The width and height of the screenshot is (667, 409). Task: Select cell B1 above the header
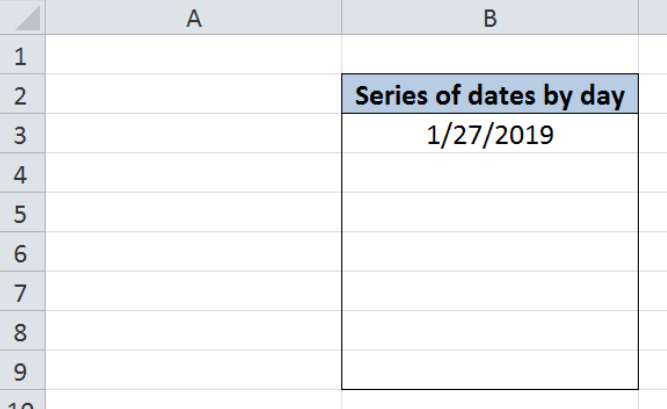pyautogui.click(x=490, y=54)
